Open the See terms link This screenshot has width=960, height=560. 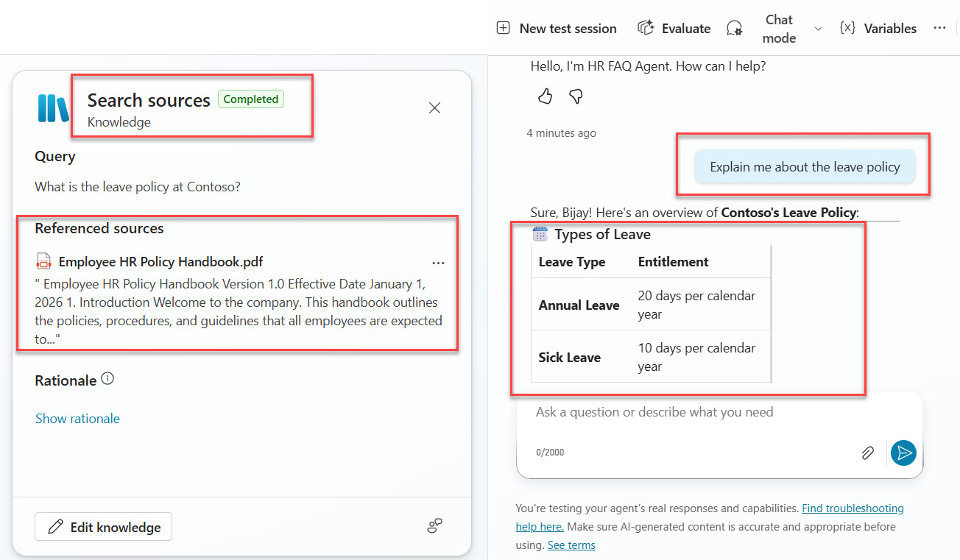tap(571, 545)
